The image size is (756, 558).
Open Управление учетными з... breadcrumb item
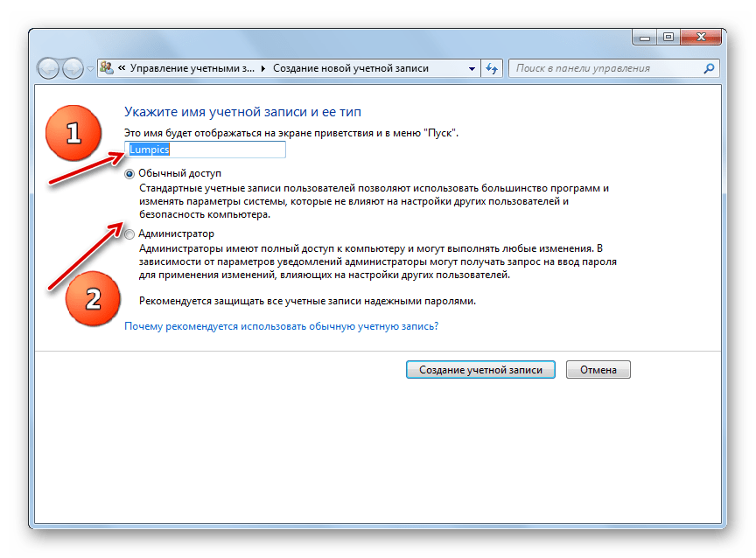click(x=192, y=68)
